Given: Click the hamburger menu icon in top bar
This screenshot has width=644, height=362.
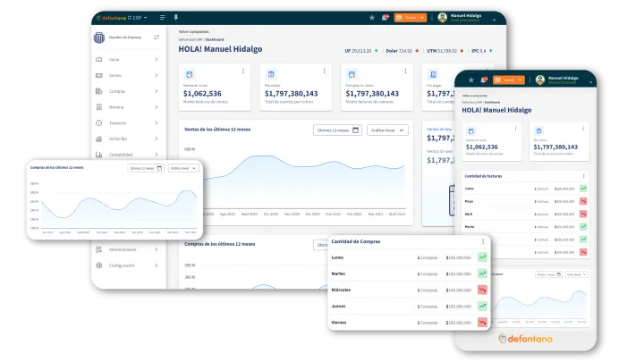Looking at the screenshot, I should [162, 18].
